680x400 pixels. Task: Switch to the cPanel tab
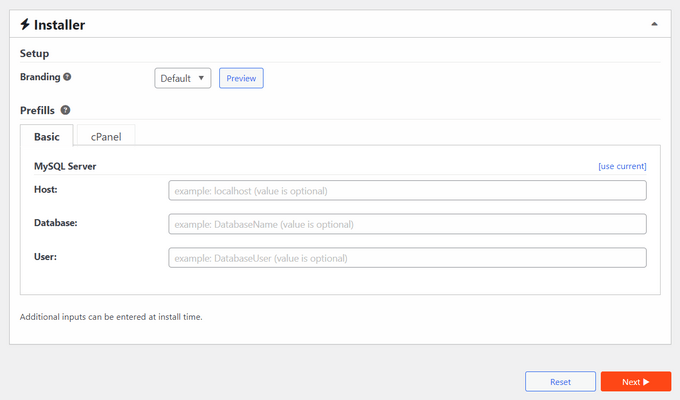(x=106, y=136)
